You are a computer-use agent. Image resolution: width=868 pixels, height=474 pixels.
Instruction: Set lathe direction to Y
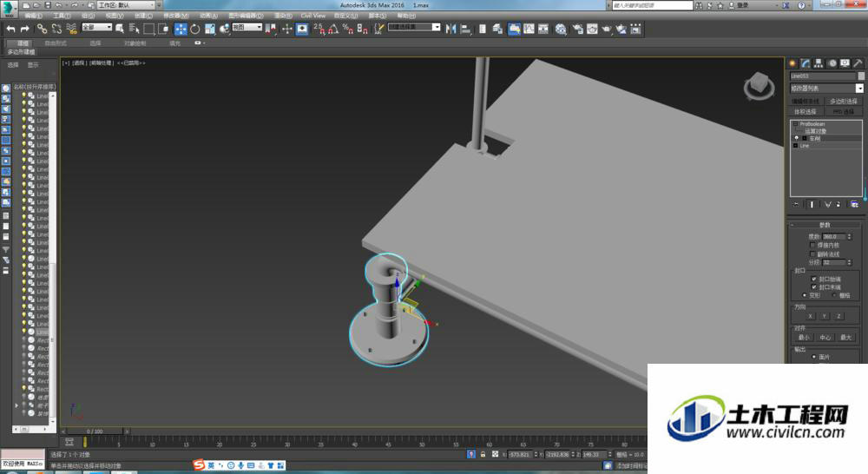(825, 316)
